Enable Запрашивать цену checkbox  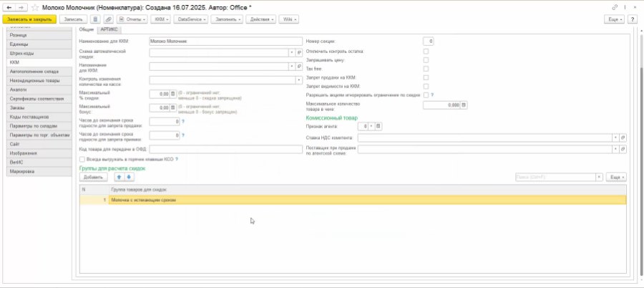pyautogui.click(x=426, y=60)
